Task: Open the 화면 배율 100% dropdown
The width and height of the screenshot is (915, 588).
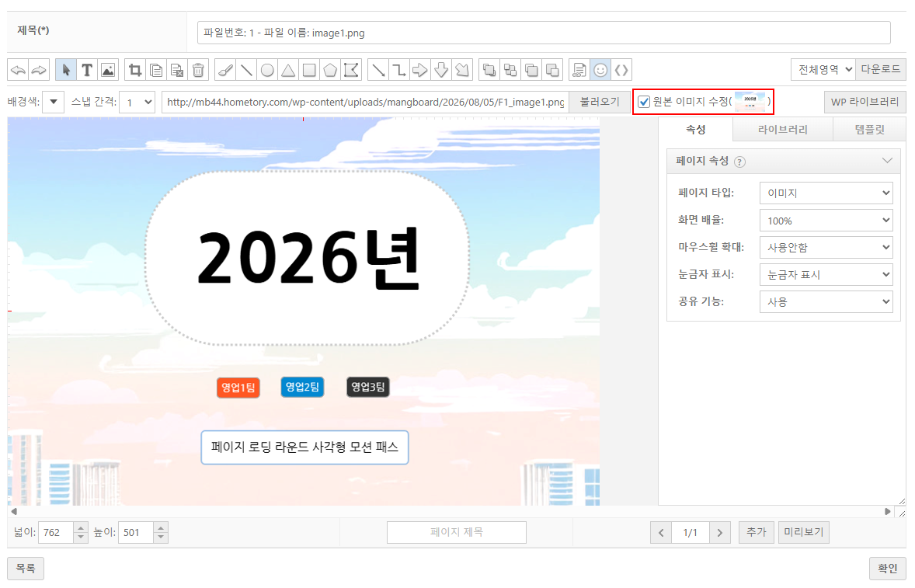Action: 826,221
